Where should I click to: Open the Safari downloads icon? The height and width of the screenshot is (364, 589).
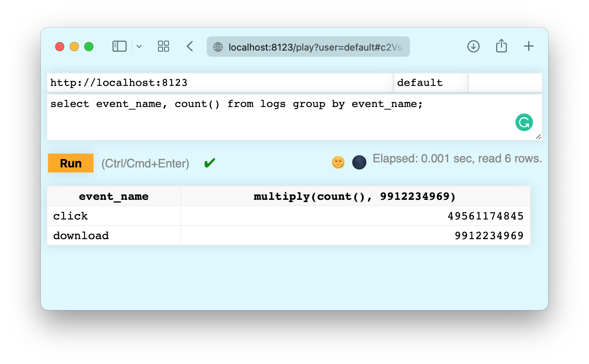click(473, 47)
